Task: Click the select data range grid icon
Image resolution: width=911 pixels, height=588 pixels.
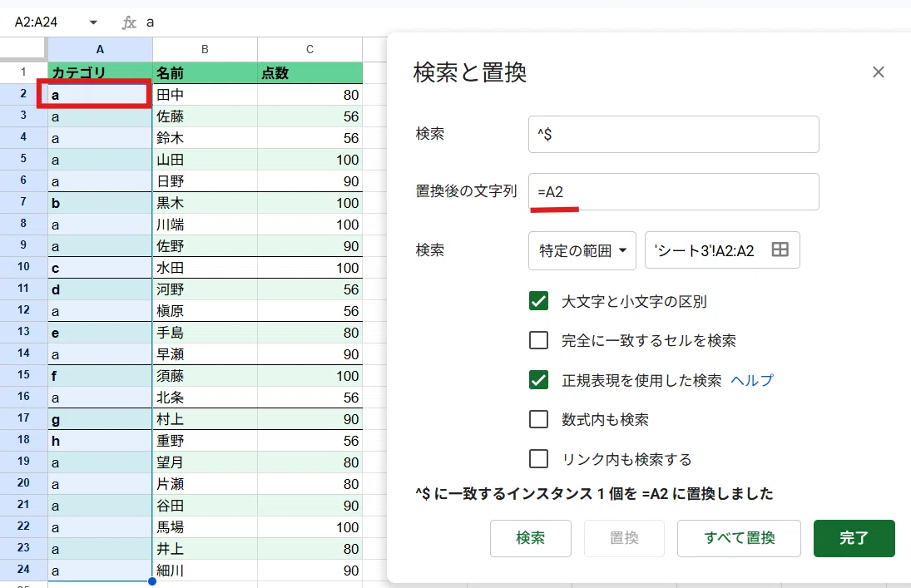Action: click(780, 250)
